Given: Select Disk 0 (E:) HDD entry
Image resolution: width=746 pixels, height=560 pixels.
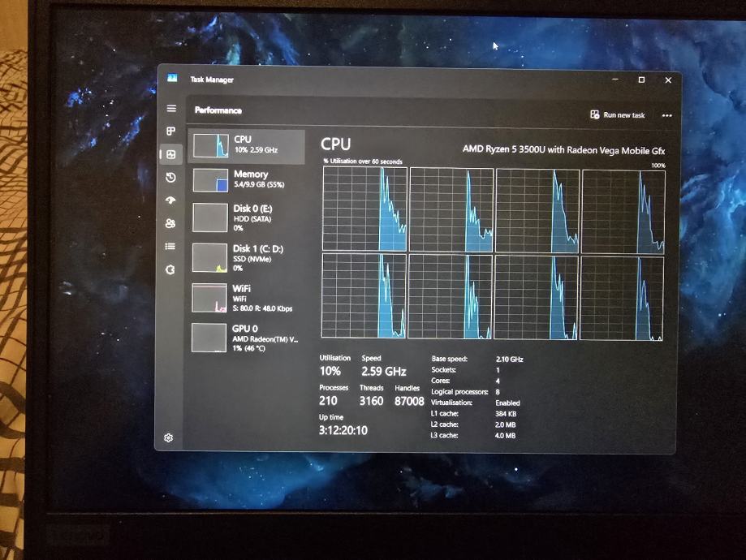Looking at the screenshot, I should [x=247, y=218].
